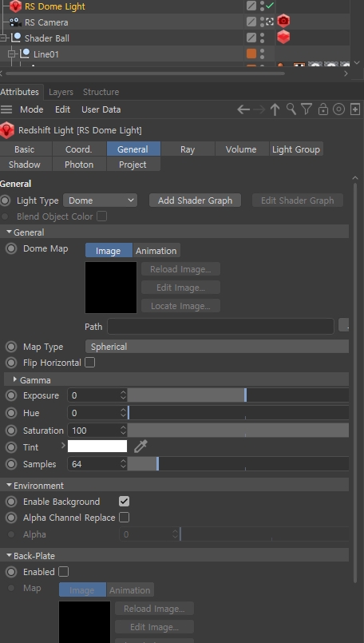Toggle the lock element icon
Image resolution: width=364 pixels, height=643 pixels.
pos(323,109)
